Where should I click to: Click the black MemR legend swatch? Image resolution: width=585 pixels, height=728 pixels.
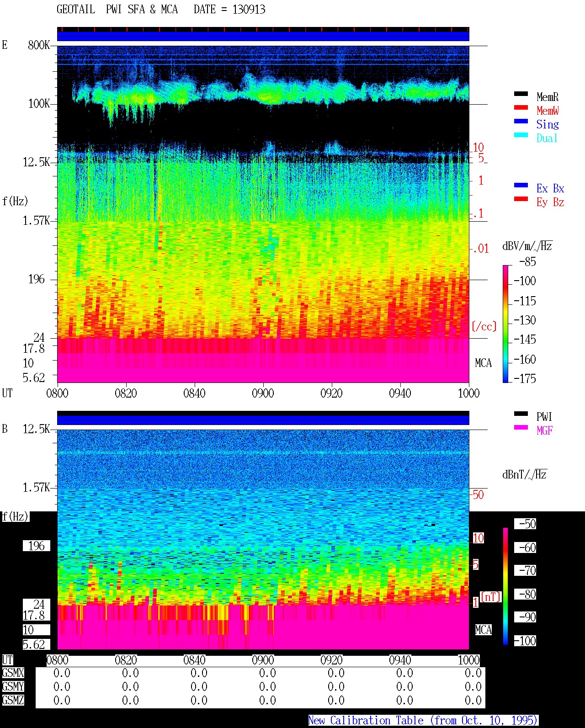(x=521, y=94)
